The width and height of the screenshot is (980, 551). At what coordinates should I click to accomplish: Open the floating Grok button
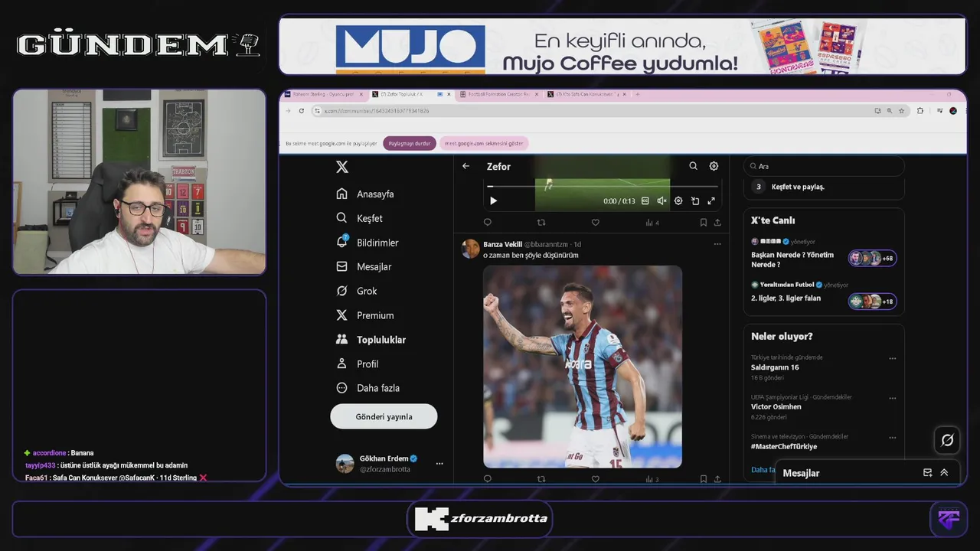pos(947,440)
